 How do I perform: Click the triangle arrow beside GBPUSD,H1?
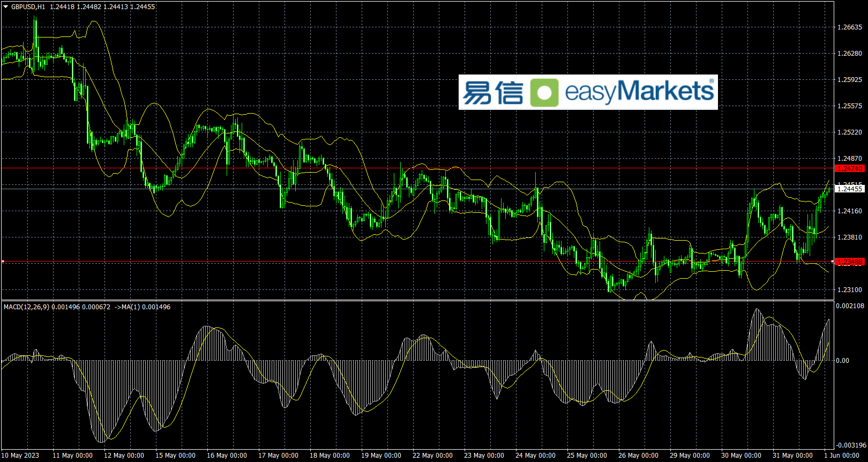pyautogui.click(x=6, y=7)
